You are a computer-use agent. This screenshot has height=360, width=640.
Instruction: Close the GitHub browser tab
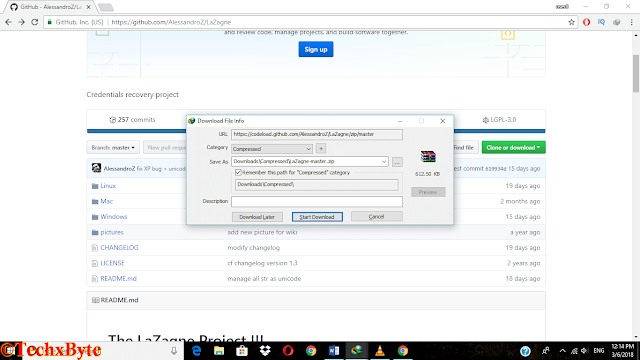(89, 7)
